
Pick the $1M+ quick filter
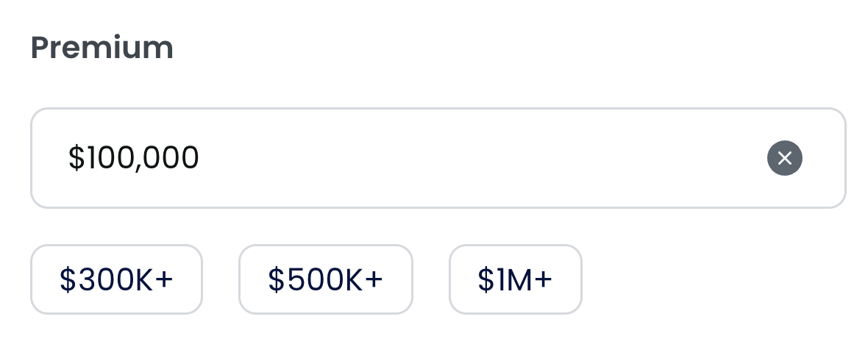pyautogui.click(x=515, y=279)
